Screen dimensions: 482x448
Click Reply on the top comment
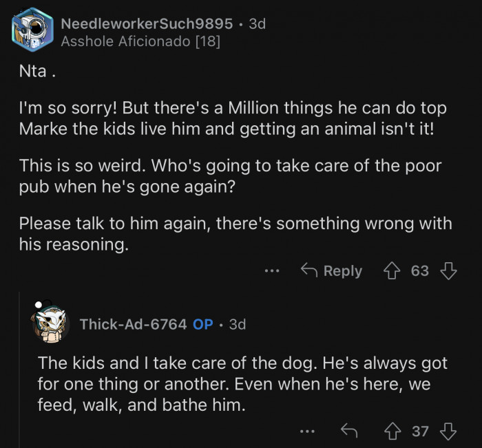click(x=332, y=271)
